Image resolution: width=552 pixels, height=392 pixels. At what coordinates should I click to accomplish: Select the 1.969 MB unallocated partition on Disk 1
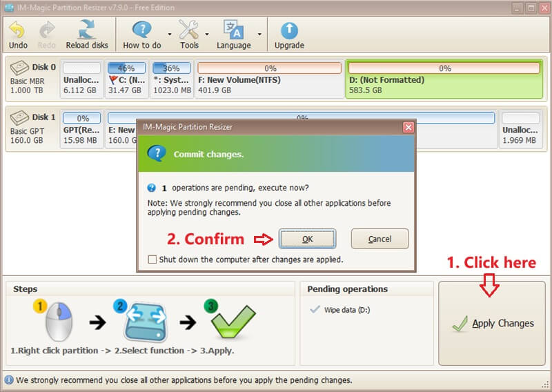pos(520,128)
